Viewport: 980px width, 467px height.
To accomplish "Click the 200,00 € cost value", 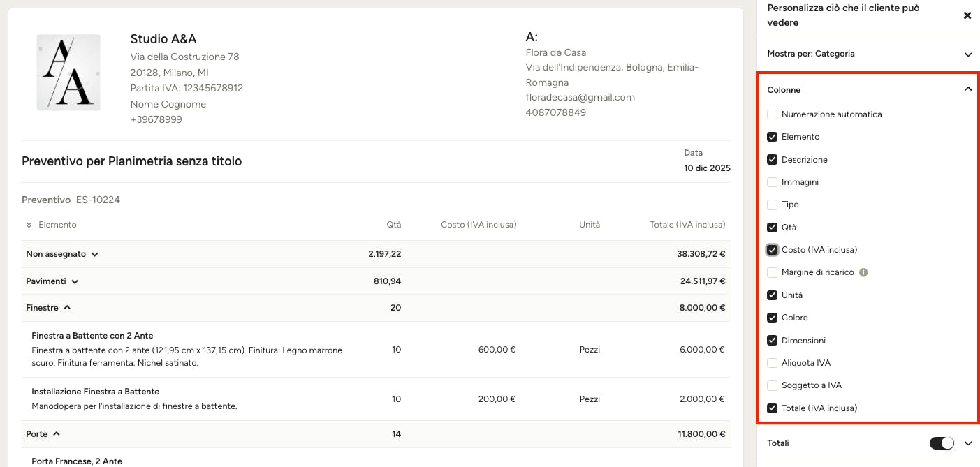I will [x=497, y=399].
